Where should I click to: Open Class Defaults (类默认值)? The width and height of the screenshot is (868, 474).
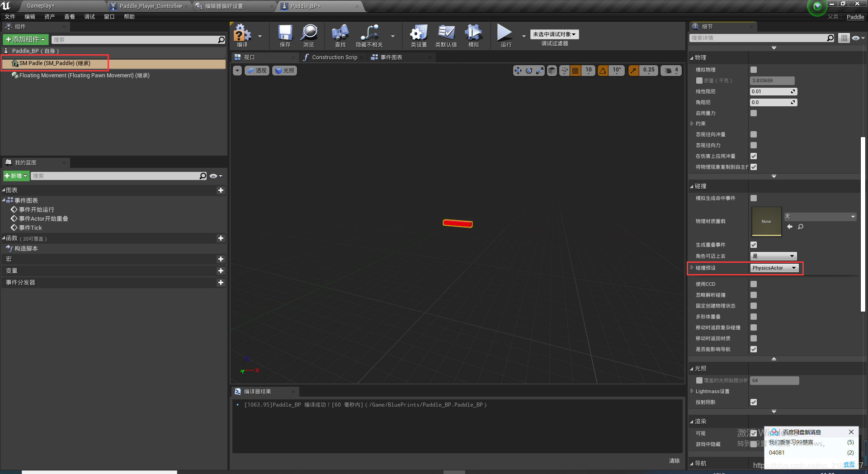pos(446,36)
